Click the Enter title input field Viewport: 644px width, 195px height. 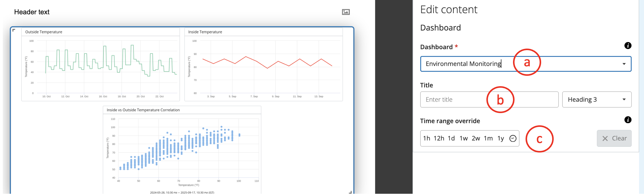pyautogui.click(x=489, y=100)
